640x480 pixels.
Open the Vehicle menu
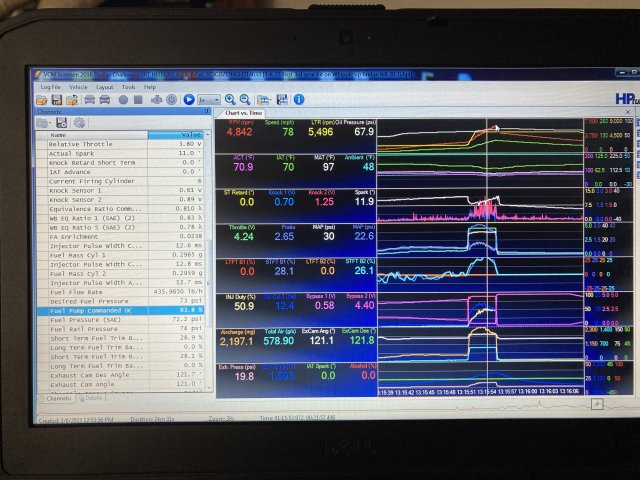pos(78,87)
